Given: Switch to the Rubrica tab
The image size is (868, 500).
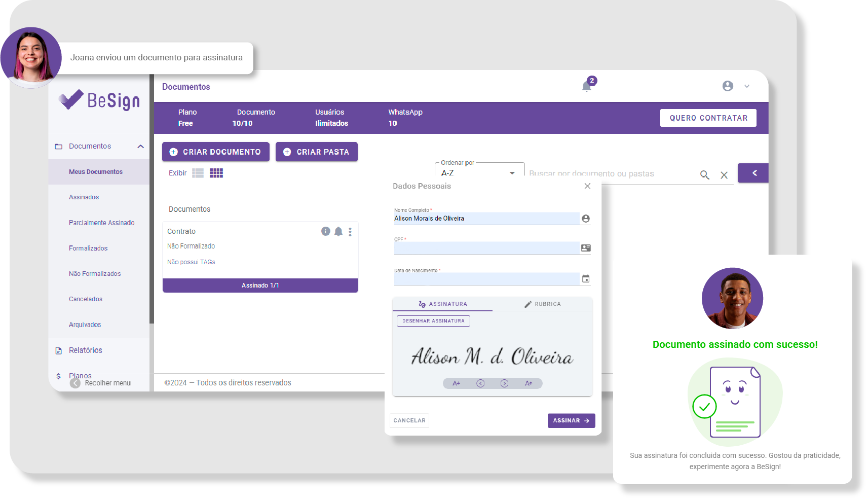Looking at the screenshot, I should point(542,304).
